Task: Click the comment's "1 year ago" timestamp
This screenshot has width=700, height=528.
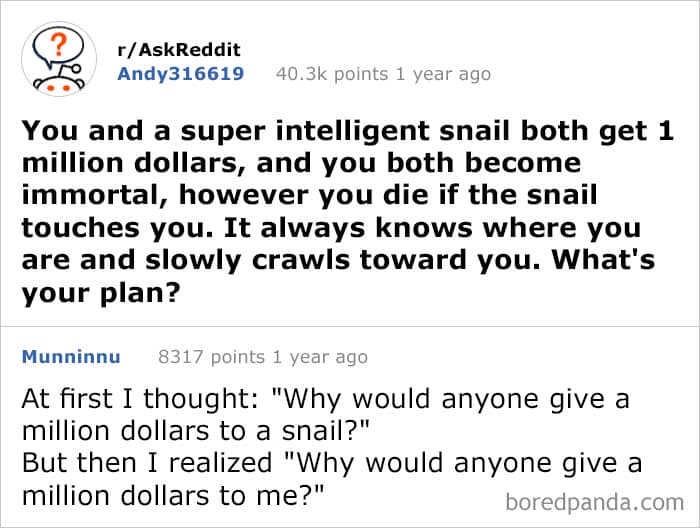Action: (x=320, y=356)
